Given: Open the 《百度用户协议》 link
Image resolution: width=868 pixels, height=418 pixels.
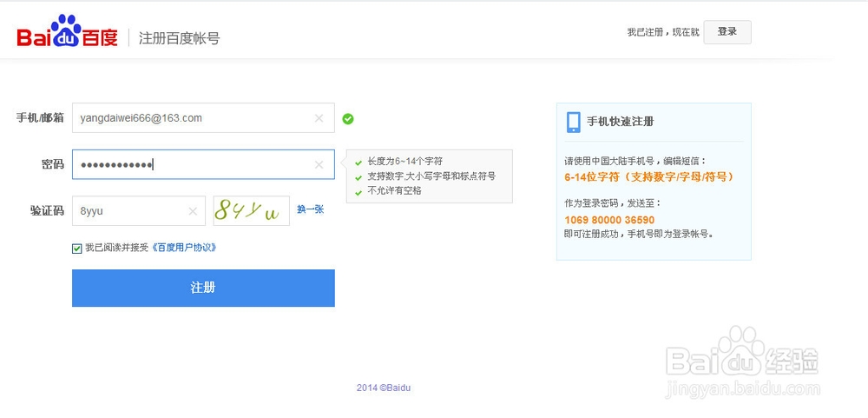Looking at the screenshot, I should 183,248.
